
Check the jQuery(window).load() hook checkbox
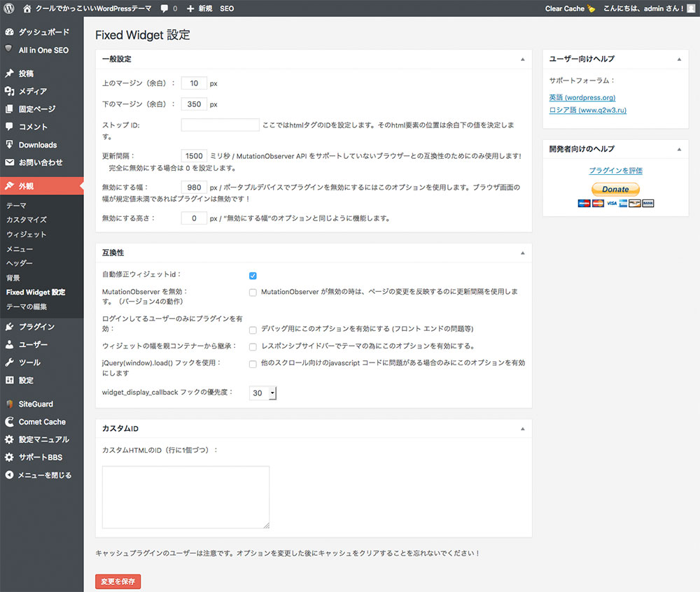[253, 364]
